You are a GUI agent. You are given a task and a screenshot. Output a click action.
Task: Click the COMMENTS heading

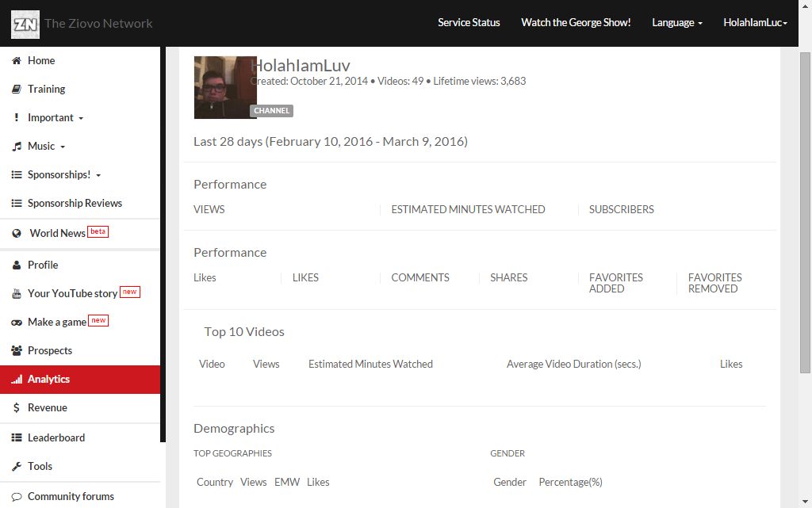pyautogui.click(x=420, y=278)
